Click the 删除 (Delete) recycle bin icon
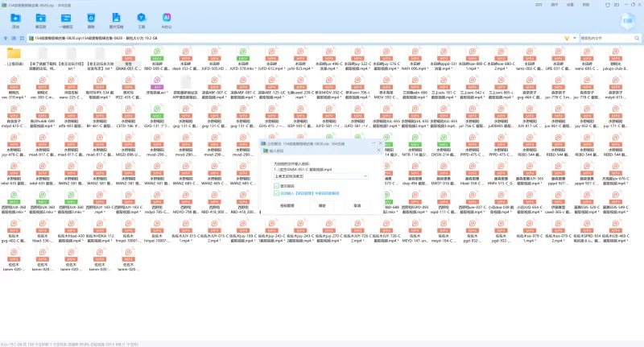Image resolution: width=644 pixels, height=347 pixels. click(x=91, y=18)
